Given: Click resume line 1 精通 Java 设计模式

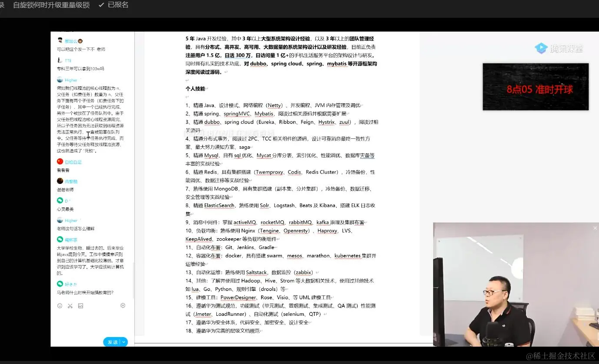Looking at the screenshot, I should point(274,105).
